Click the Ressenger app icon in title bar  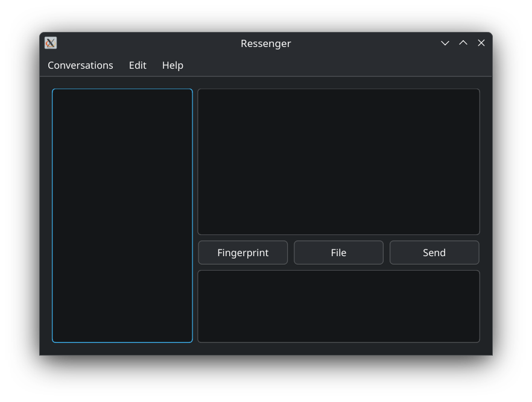point(51,43)
